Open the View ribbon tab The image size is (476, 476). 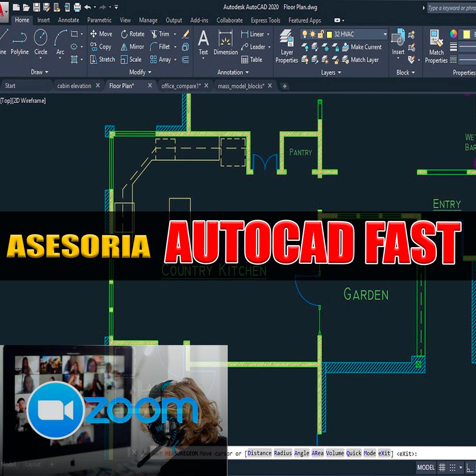click(125, 20)
